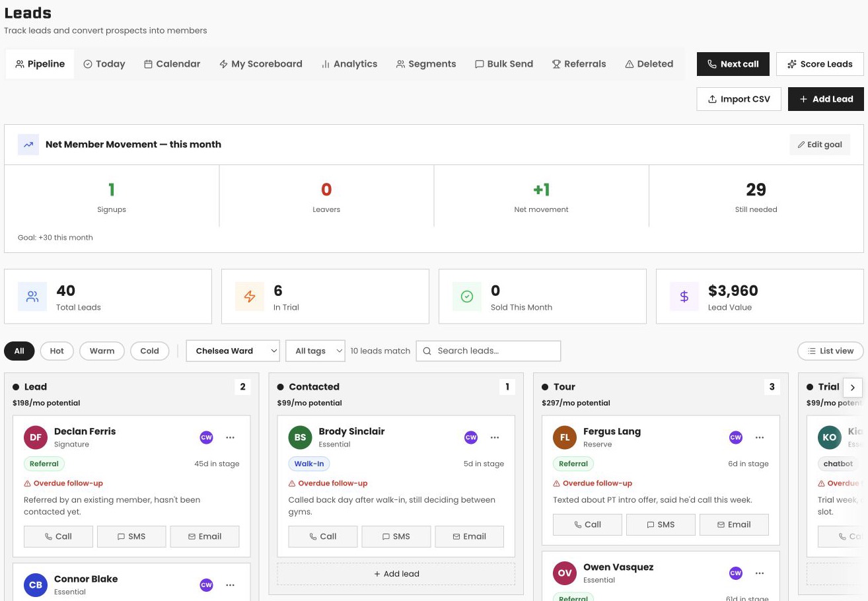The width and height of the screenshot is (868, 601).
Task: Click the Import CSV button
Action: pyautogui.click(x=739, y=99)
